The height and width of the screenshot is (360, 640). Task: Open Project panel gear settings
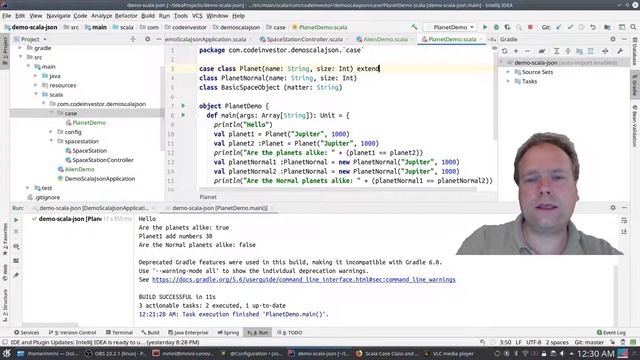(x=147, y=39)
